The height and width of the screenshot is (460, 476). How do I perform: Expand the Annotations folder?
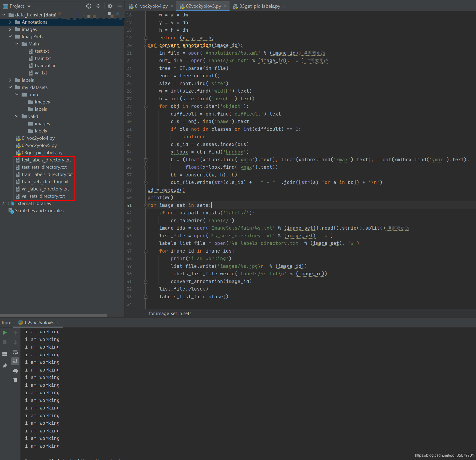coord(10,22)
